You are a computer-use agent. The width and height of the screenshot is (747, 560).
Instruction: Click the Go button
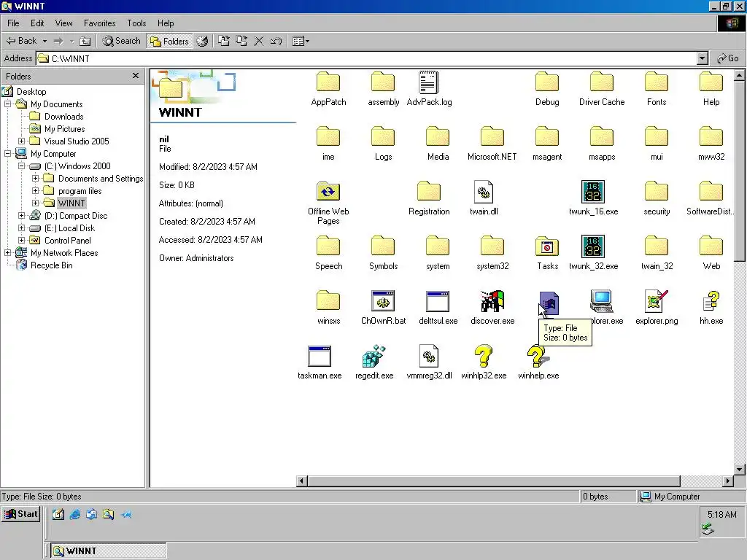(728, 58)
